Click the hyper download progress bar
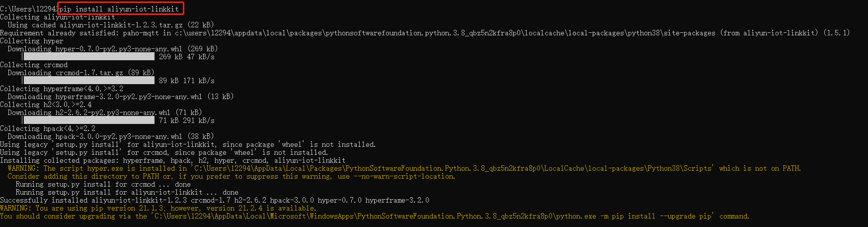Viewport: 868px width, 227px height. [88, 57]
